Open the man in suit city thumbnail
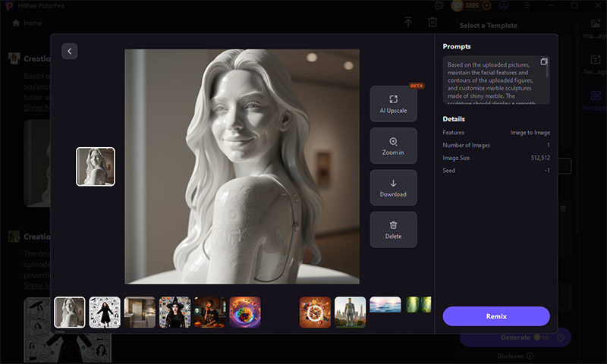The width and height of the screenshot is (607, 364). (x=350, y=312)
